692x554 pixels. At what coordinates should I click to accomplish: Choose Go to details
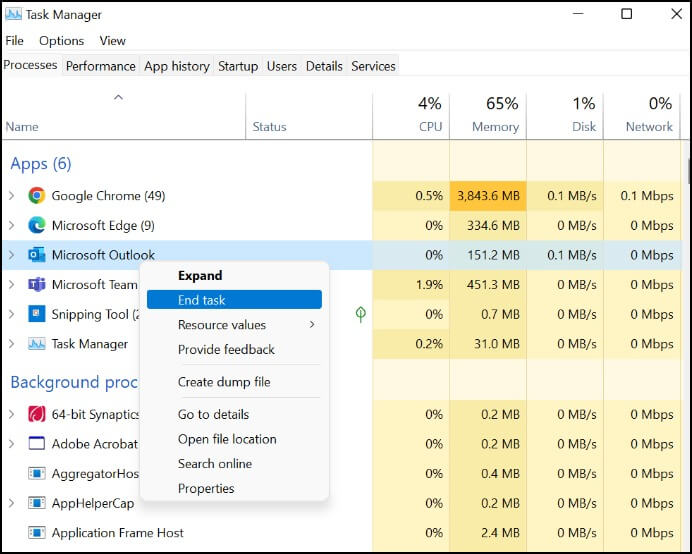point(234,414)
